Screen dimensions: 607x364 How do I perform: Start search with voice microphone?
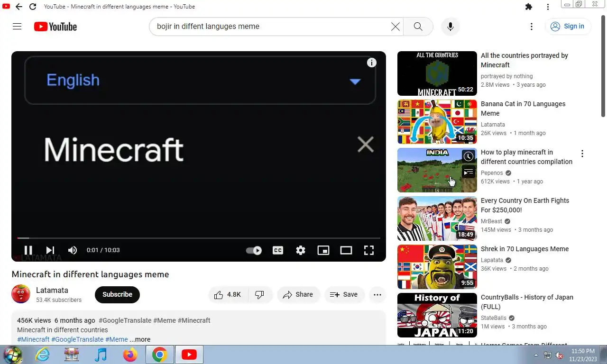tap(451, 27)
